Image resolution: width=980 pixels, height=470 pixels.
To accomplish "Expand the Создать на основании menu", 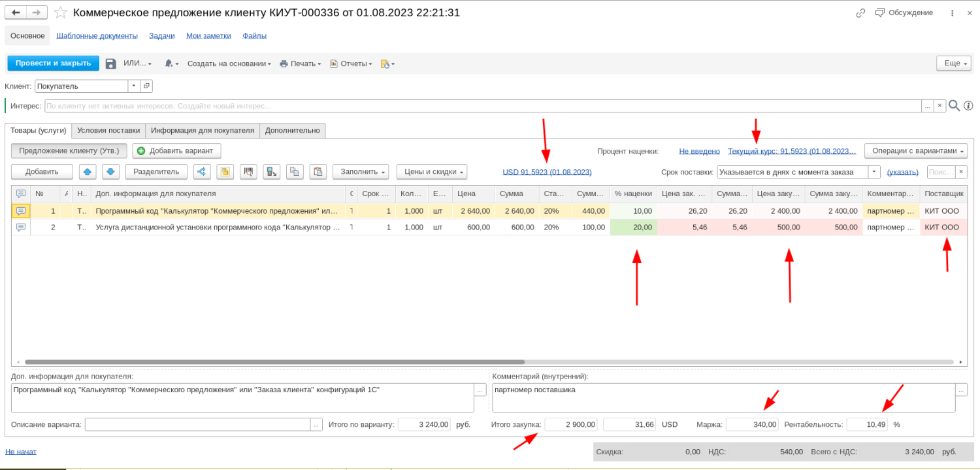I will 229,63.
